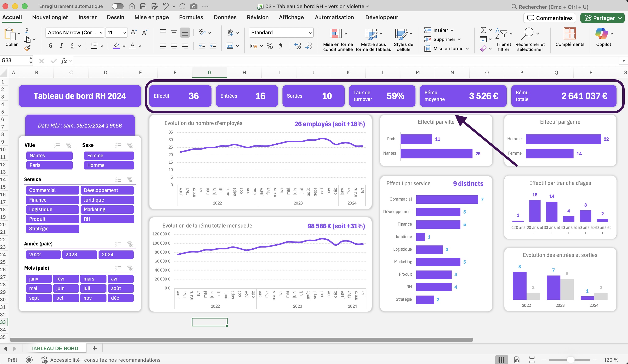Open the Formules ribbon tab

[191, 17]
